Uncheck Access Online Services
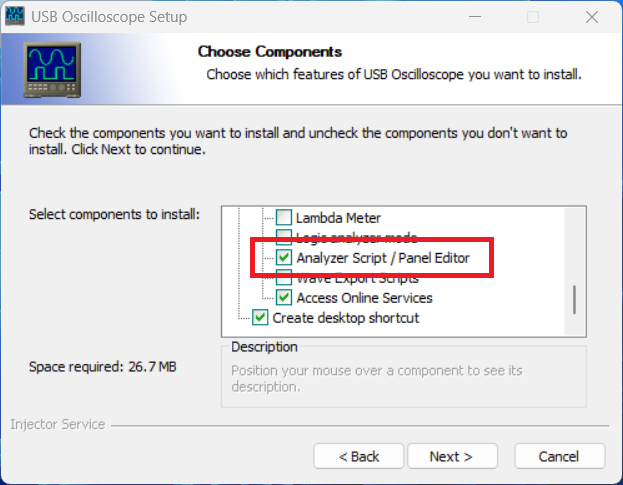 coord(284,298)
